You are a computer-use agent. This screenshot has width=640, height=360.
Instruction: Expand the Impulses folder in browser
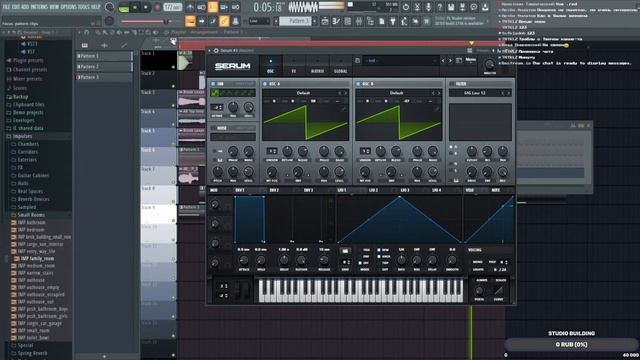[x=22, y=136]
